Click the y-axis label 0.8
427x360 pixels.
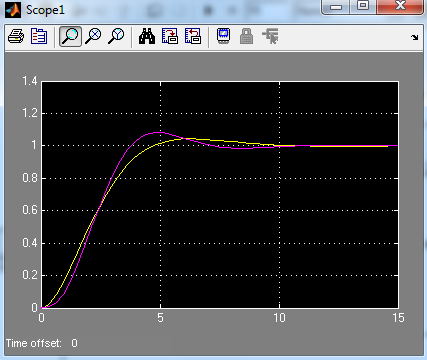[30, 178]
